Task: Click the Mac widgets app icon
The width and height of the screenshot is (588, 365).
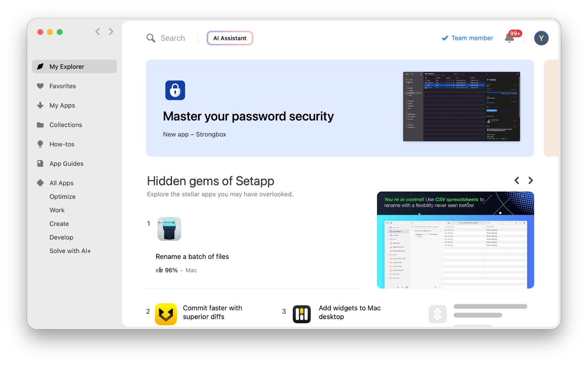Action: 301,314
